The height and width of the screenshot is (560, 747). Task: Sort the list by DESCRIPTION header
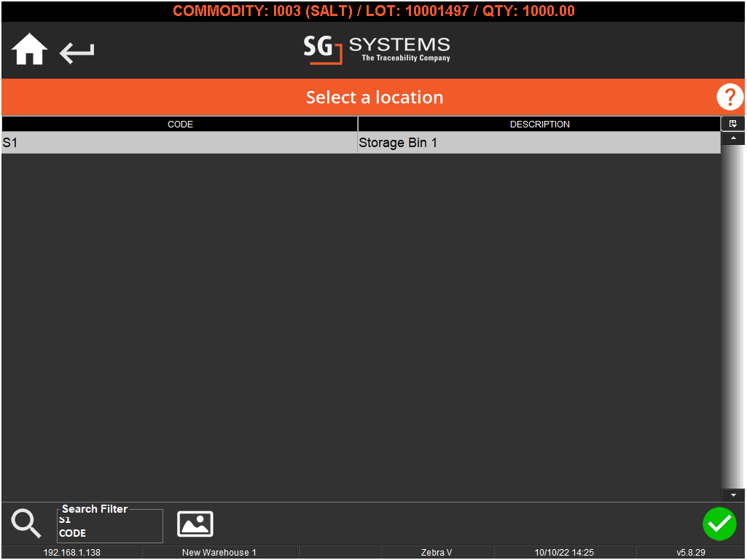[539, 124]
